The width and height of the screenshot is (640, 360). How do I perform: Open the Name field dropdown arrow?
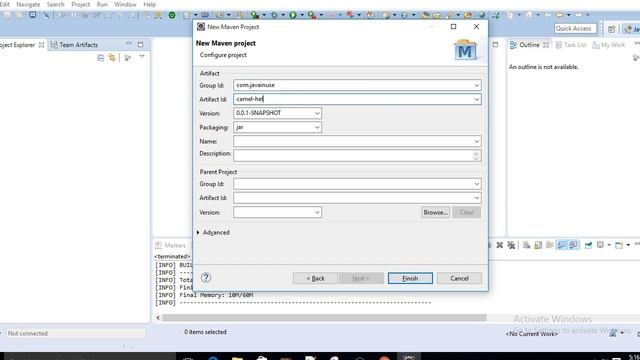click(476, 141)
